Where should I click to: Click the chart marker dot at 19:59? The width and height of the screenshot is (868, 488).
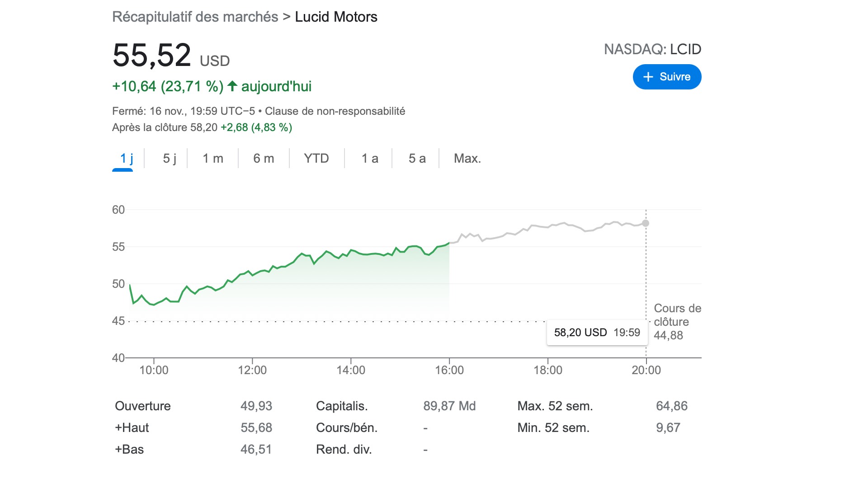(x=646, y=223)
